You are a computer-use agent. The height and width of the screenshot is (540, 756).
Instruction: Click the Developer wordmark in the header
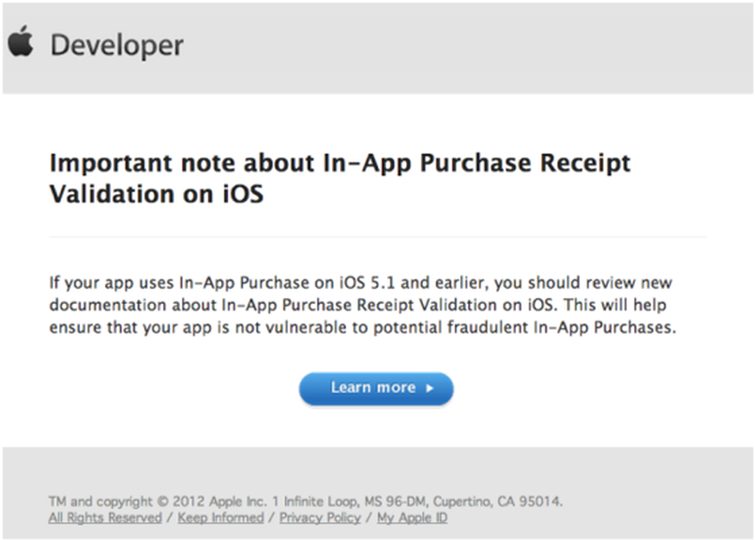(x=117, y=45)
